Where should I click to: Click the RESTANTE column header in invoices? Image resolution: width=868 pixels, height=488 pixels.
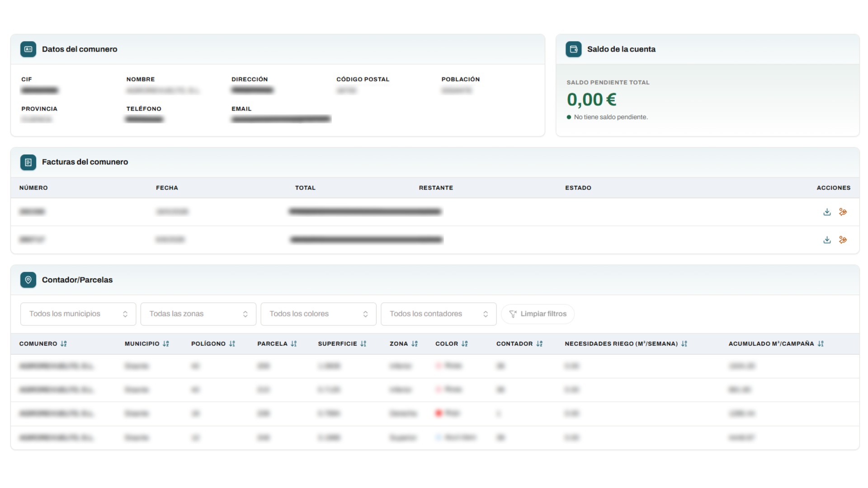click(x=436, y=188)
